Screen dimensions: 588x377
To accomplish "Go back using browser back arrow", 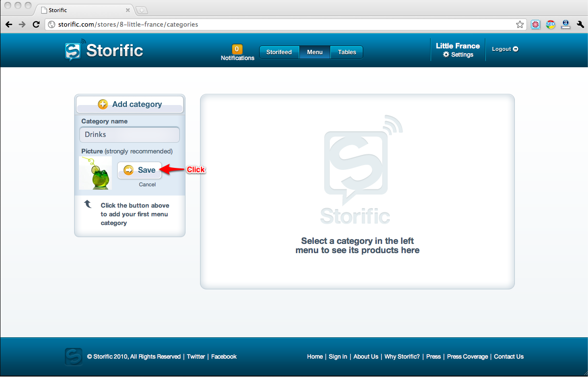I will 9,24.
